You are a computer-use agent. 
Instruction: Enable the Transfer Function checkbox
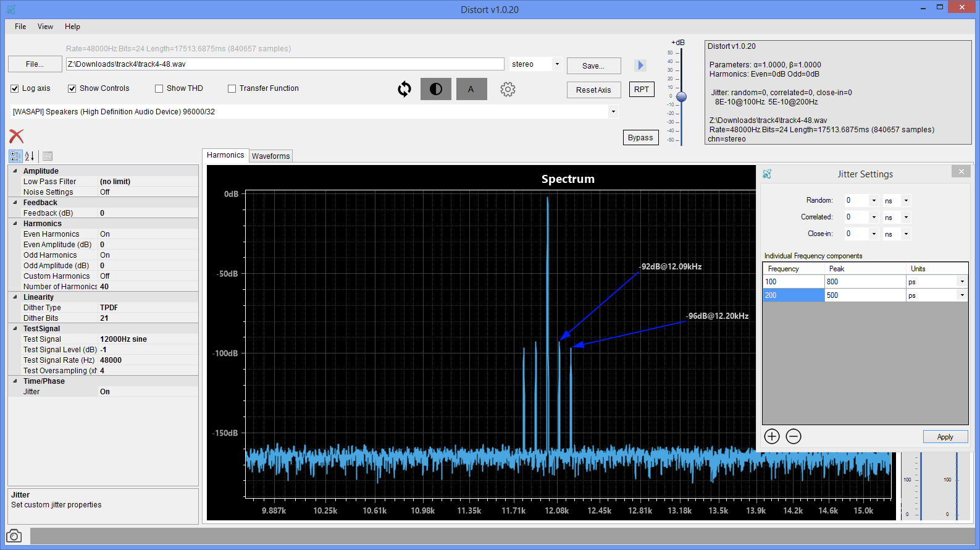coord(232,88)
